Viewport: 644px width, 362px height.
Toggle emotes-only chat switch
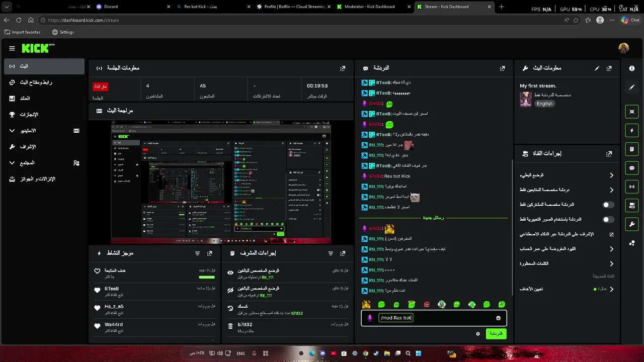608,219
